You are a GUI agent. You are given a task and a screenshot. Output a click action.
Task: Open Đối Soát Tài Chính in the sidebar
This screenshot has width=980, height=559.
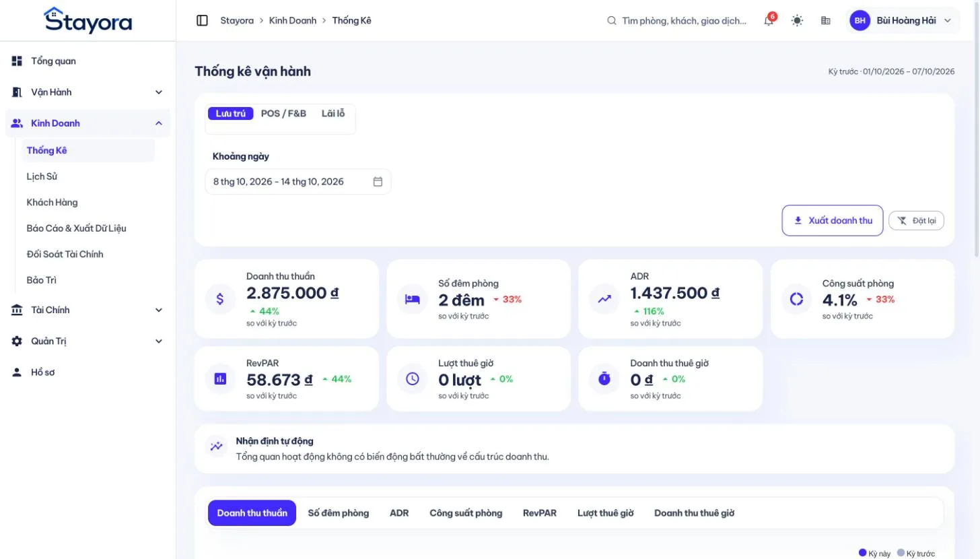pos(87,254)
